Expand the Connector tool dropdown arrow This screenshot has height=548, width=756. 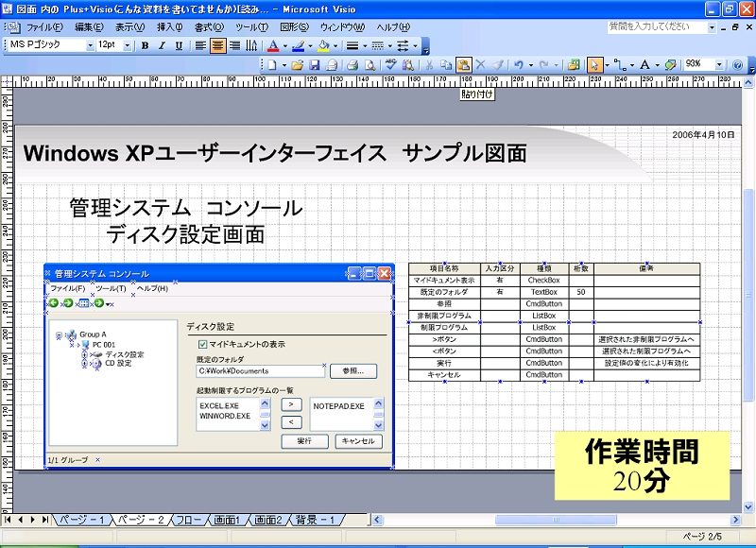point(632,65)
